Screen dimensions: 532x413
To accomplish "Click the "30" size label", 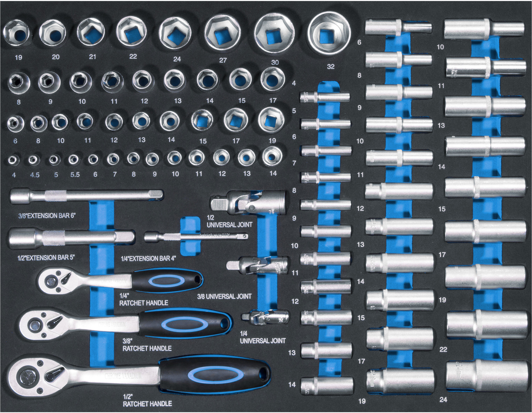I will coord(275,63).
